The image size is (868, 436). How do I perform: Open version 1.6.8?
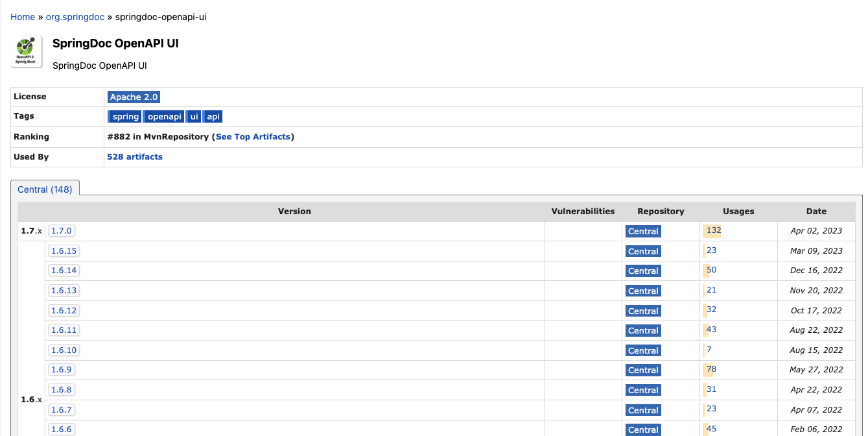61,389
